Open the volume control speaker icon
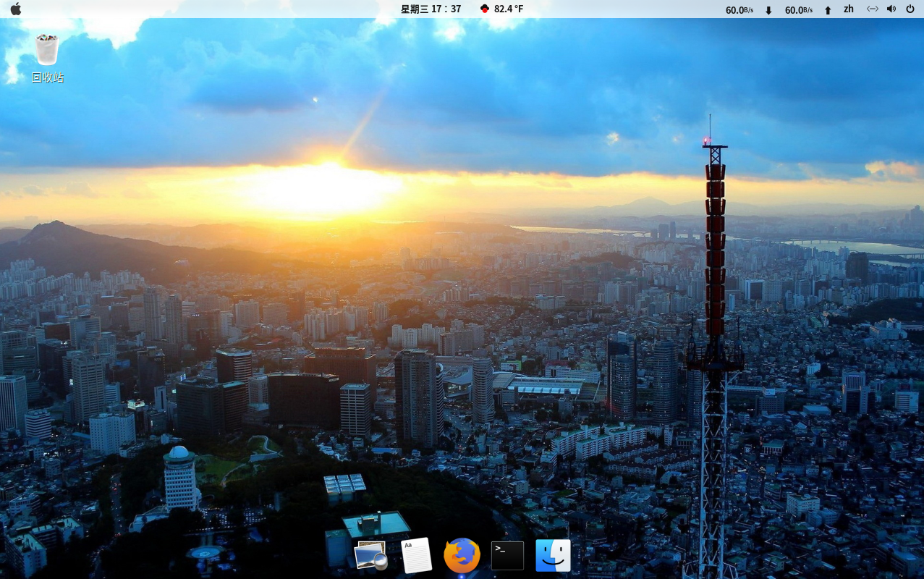The height and width of the screenshot is (579, 924). point(891,9)
